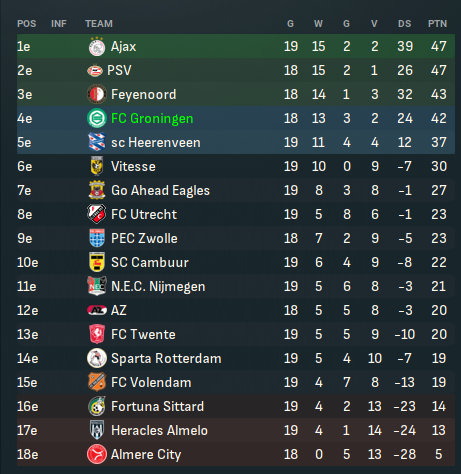The height and width of the screenshot is (474, 461).
Task: Click the AZ club logo
Action: pyautogui.click(x=97, y=310)
